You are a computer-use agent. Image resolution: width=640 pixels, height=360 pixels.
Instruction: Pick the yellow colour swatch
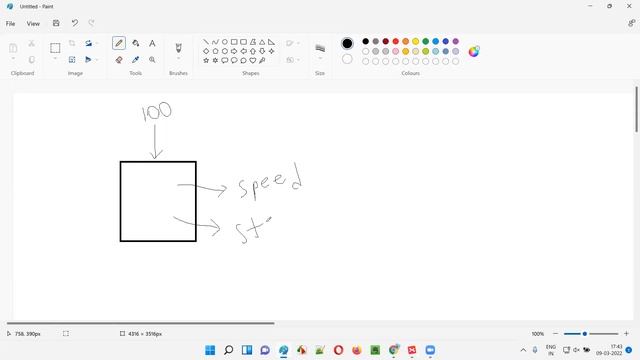(x=416, y=41)
